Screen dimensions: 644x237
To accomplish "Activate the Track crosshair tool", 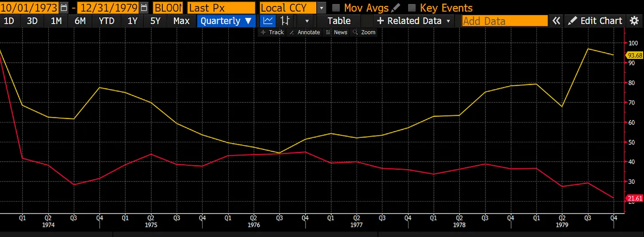I will 272,32.
